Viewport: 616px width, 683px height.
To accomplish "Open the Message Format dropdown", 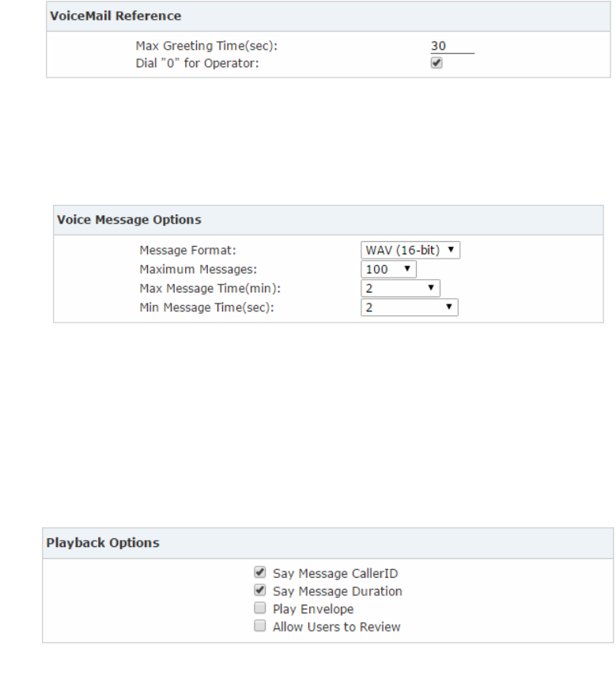I will point(410,251).
